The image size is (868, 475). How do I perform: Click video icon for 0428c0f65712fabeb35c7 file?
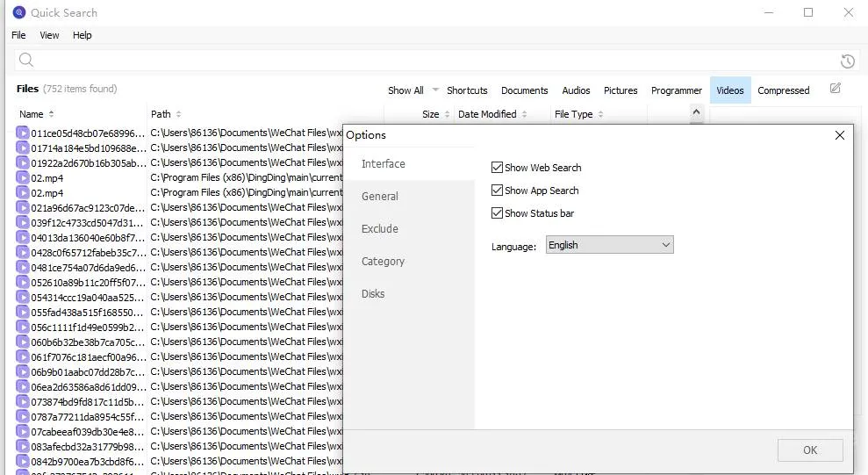[22, 253]
